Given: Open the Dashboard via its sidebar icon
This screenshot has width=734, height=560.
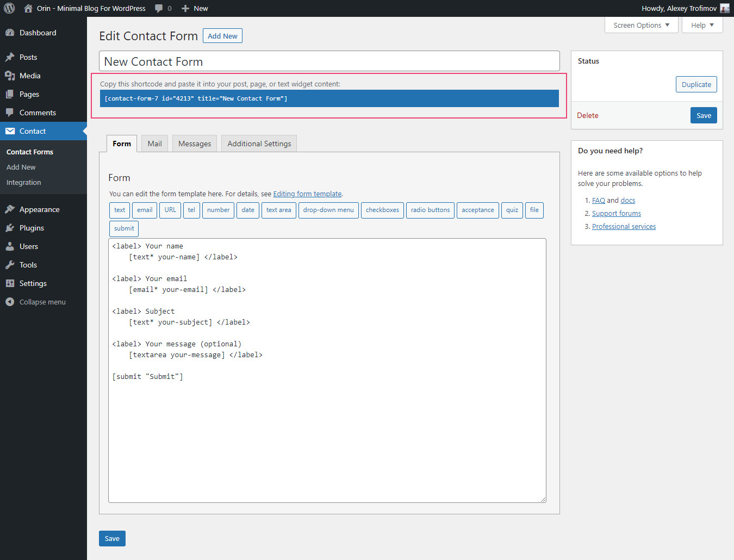Looking at the screenshot, I should [11, 33].
